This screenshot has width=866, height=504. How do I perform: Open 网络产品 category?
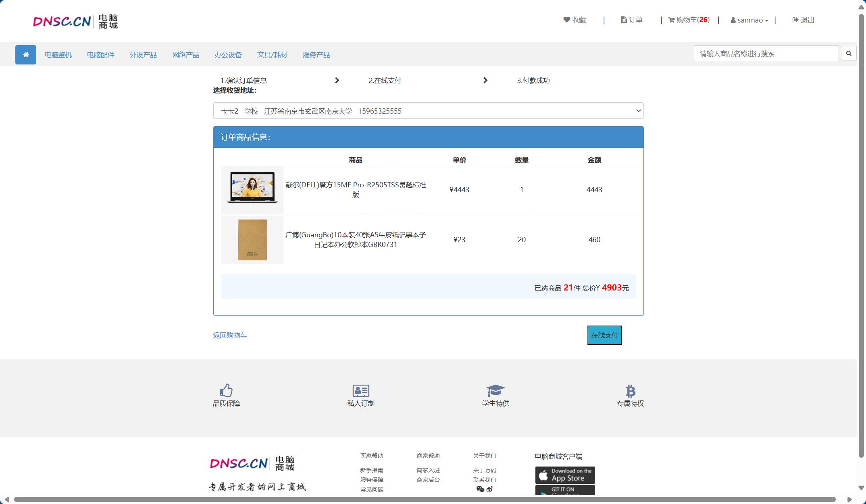186,55
